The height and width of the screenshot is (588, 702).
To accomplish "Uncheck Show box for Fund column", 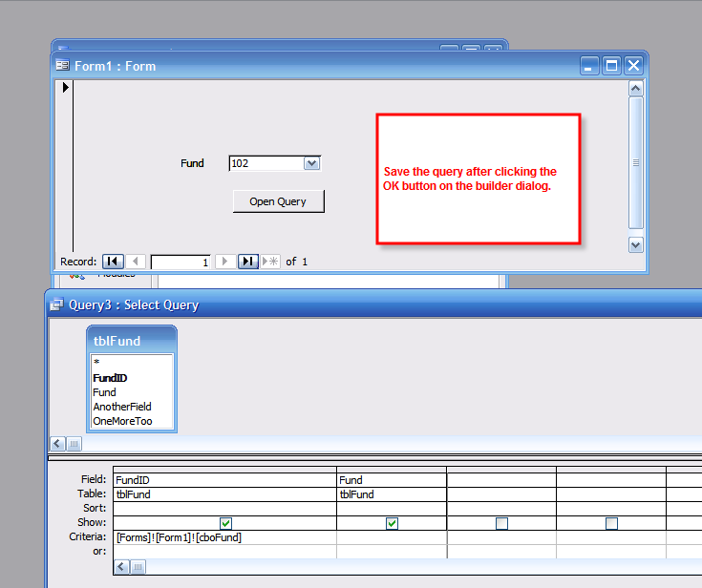I will tap(392, 523).
